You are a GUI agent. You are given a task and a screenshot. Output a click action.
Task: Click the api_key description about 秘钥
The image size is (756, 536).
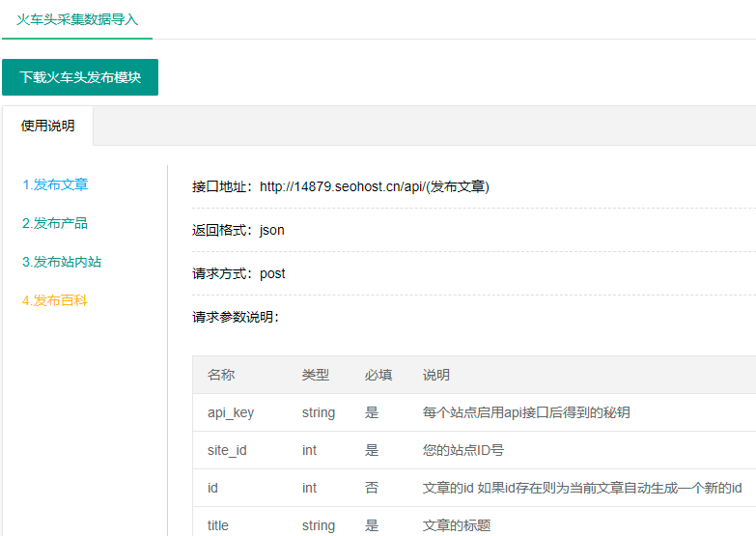tap(526, 412)
